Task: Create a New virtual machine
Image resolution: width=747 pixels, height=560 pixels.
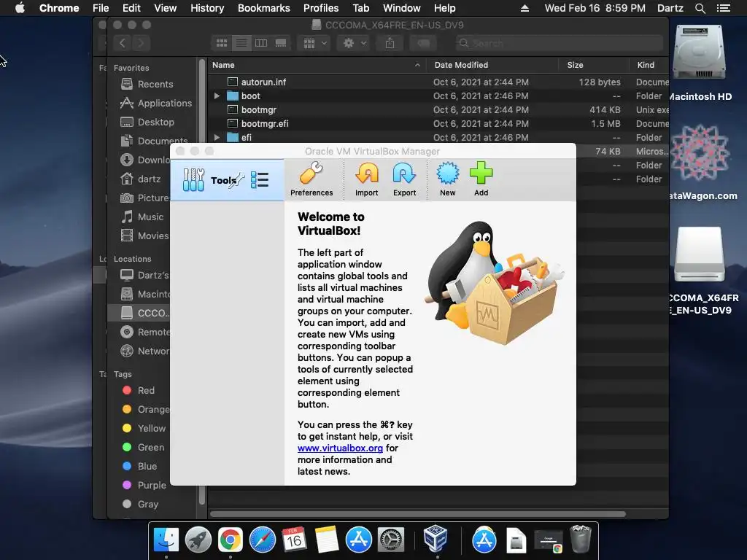Action: [x=447, y=179]
